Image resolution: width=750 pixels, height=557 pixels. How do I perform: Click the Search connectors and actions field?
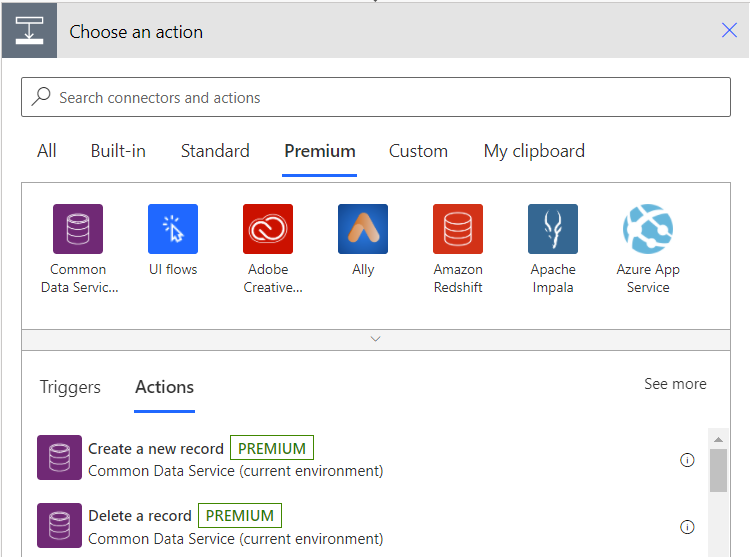(x=376, y=98)
